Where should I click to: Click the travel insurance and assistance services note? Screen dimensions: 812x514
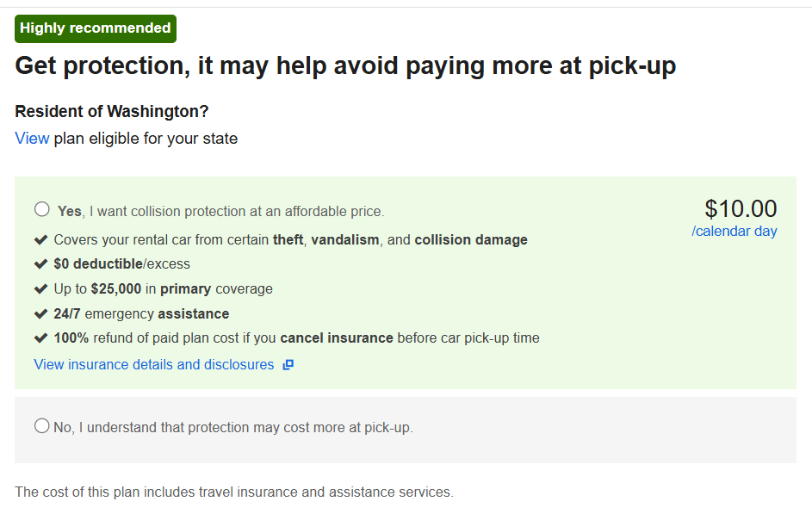coord(234,492)
